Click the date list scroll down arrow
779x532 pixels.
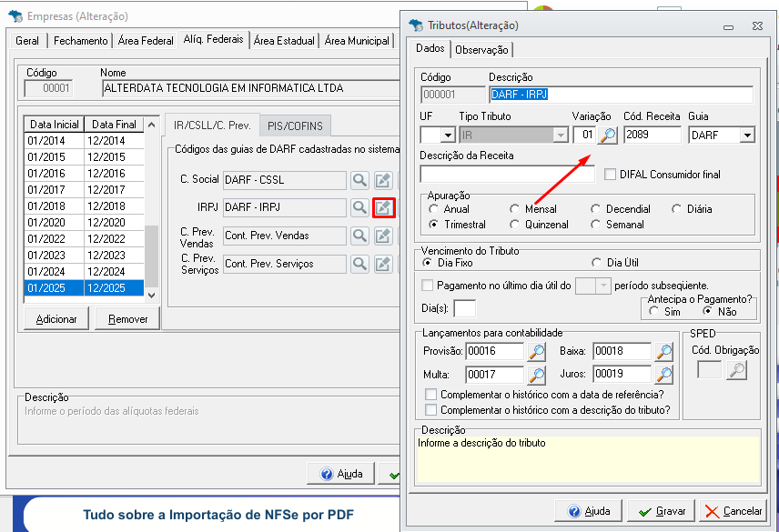click(x=152, y=295)
